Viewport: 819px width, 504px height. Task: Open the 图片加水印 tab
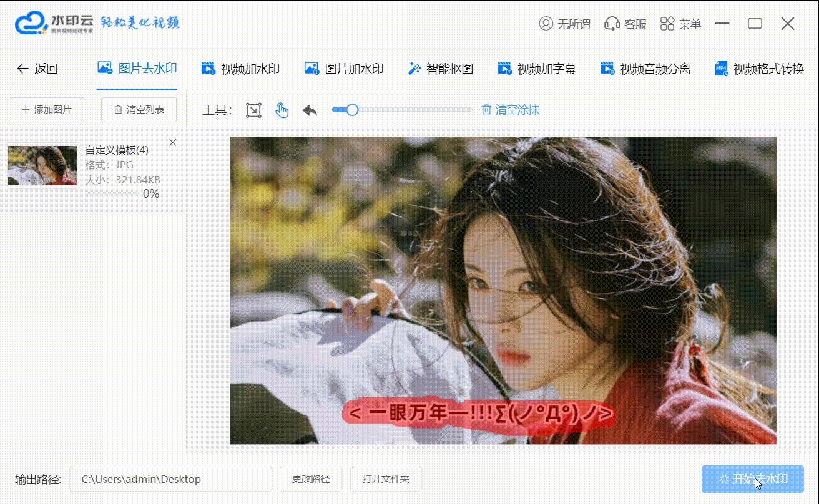click(x=344, y=69)
